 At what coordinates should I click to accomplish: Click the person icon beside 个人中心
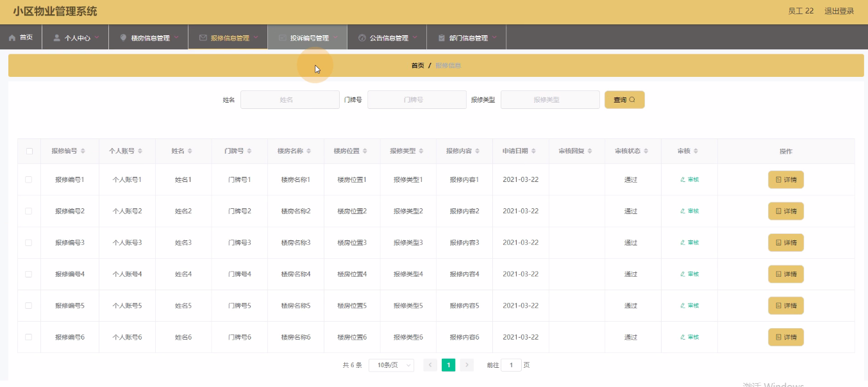[x=57, y=38]
